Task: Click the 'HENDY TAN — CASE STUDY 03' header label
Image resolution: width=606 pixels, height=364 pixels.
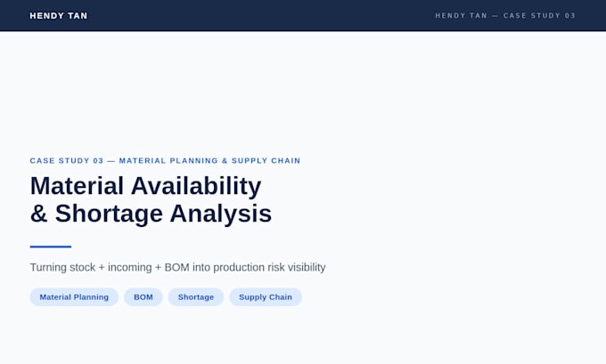Action: [x=505, y=16]
